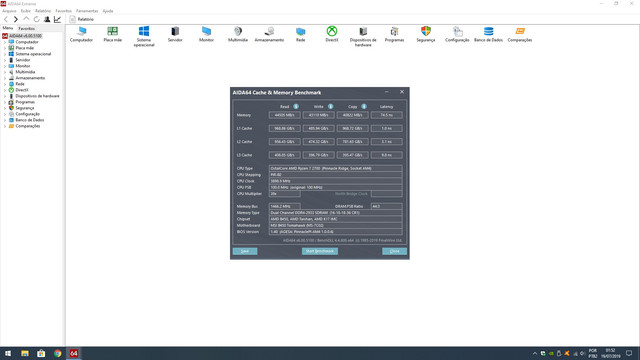This screenshot has width=640, height=360.
Task: Click the L1 Cache Latency result field
Action: [387, 128]
